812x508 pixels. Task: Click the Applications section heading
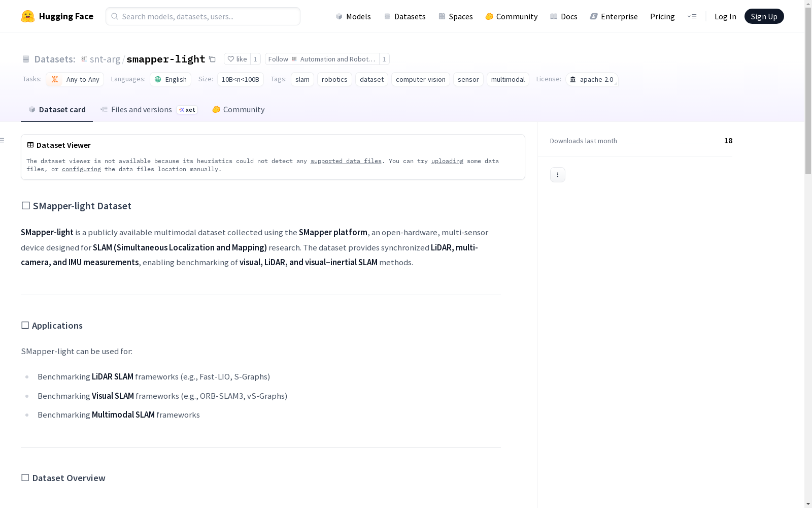pos(52,326)
